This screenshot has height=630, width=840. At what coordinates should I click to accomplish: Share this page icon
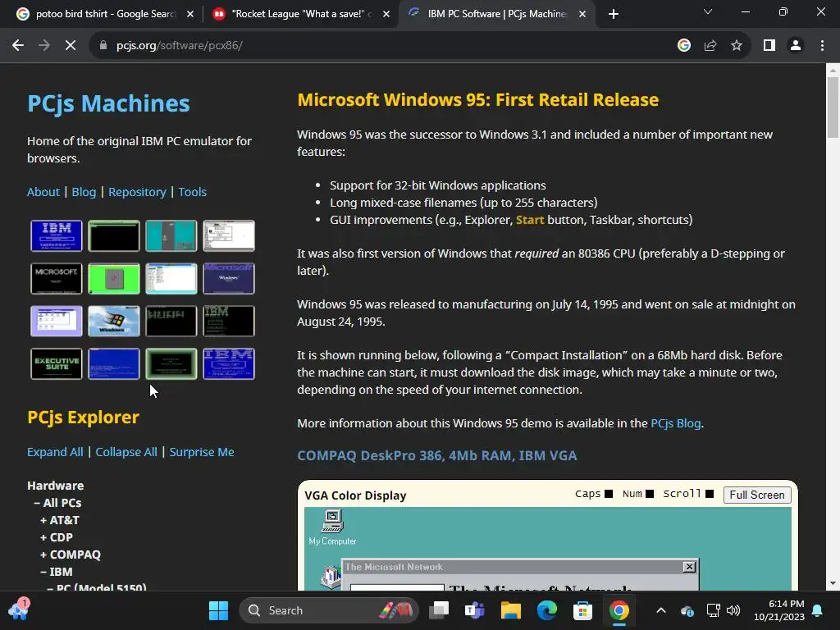coord(710,46)
